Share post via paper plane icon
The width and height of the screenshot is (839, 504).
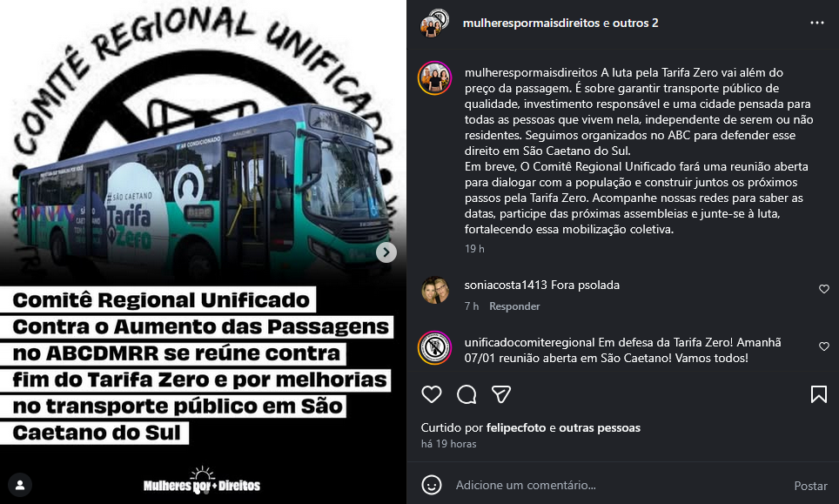pos(501,394)
